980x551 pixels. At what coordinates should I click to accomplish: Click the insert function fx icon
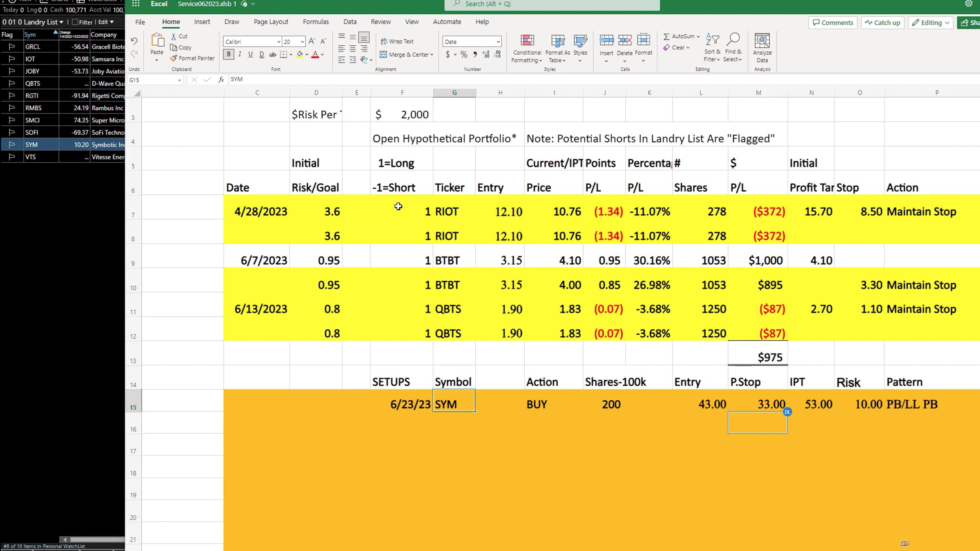pos(221,80)
